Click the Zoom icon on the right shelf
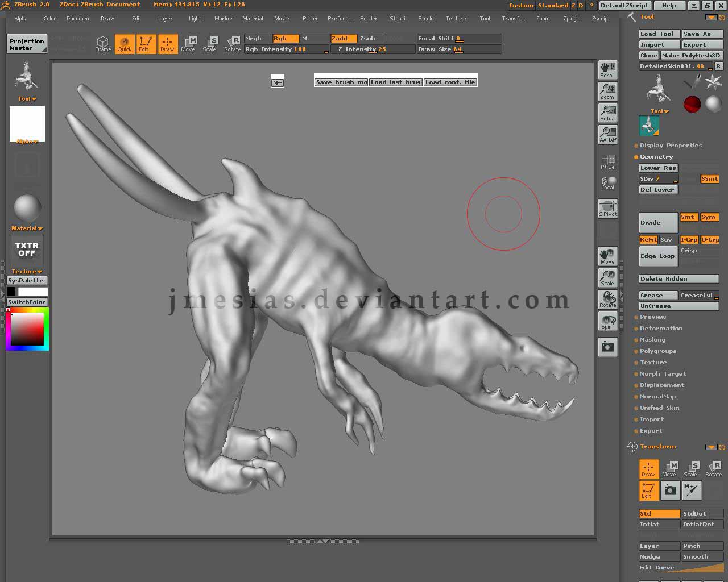 coord(607,91)
